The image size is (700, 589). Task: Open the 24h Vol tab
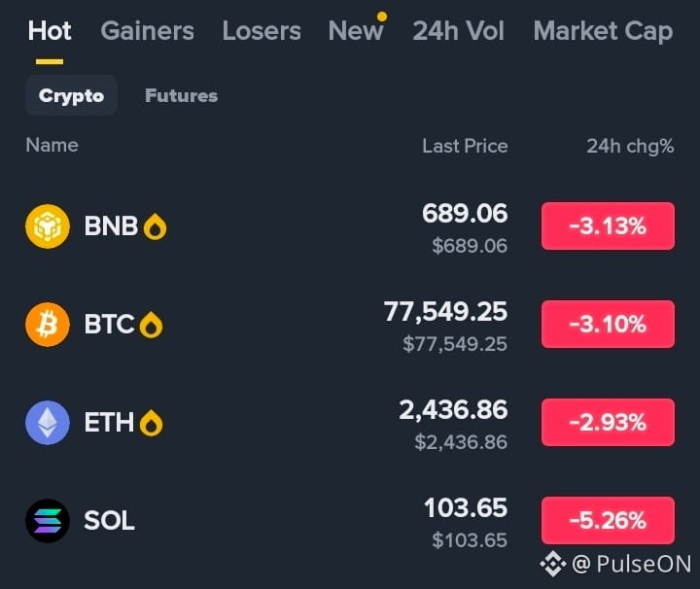pyautogui.click(x=459, y=31)
